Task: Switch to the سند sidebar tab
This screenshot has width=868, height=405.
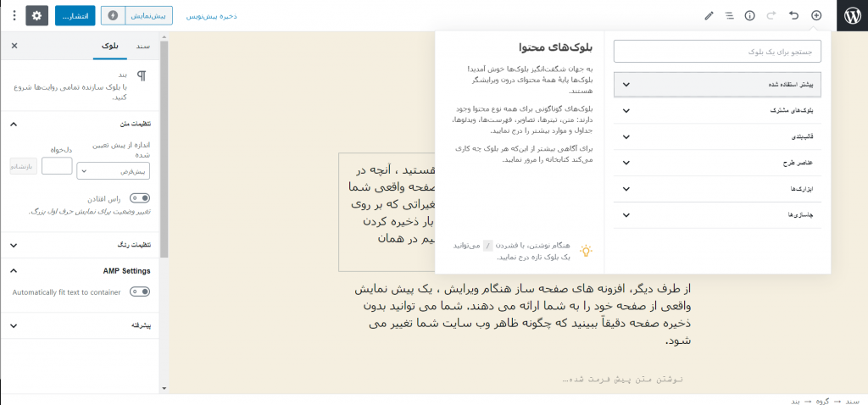Action: 142,46
